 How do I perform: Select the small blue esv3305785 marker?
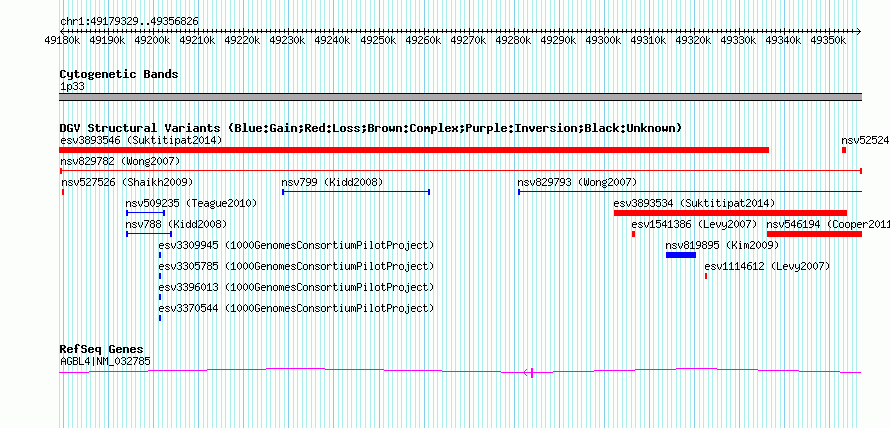tap(160, 276)
